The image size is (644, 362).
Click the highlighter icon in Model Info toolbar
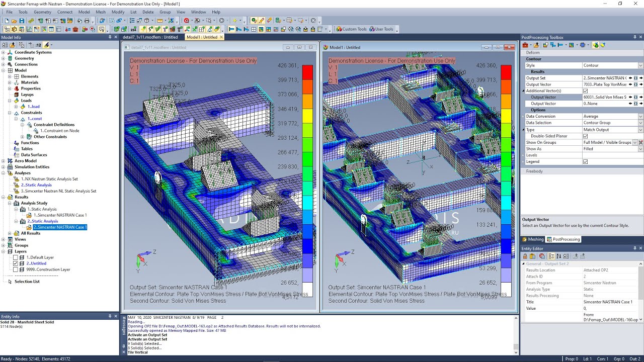(x=46, y=45)
